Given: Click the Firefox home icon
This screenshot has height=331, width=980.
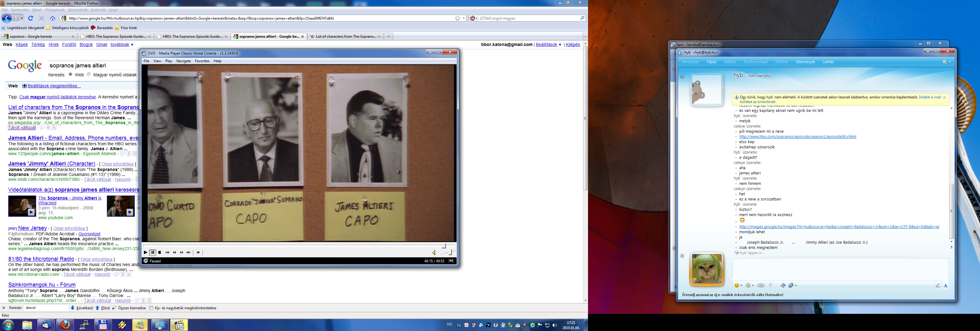Looking at the screenshot, I should [52, 18].
